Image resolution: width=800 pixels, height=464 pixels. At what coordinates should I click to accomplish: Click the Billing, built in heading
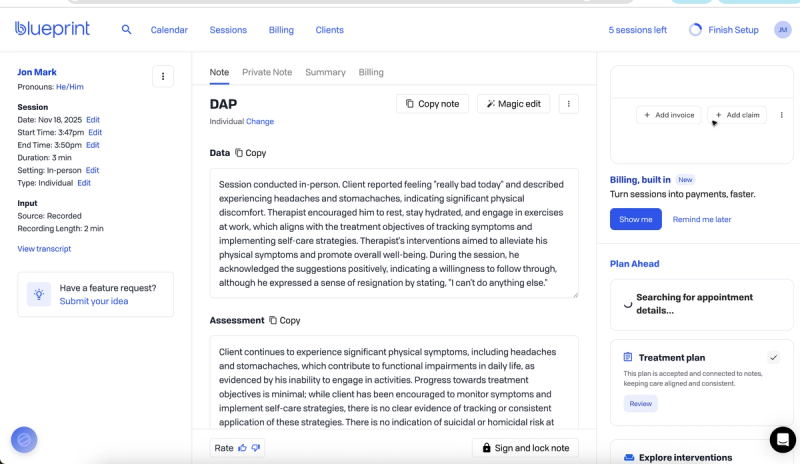click(640, 180)
